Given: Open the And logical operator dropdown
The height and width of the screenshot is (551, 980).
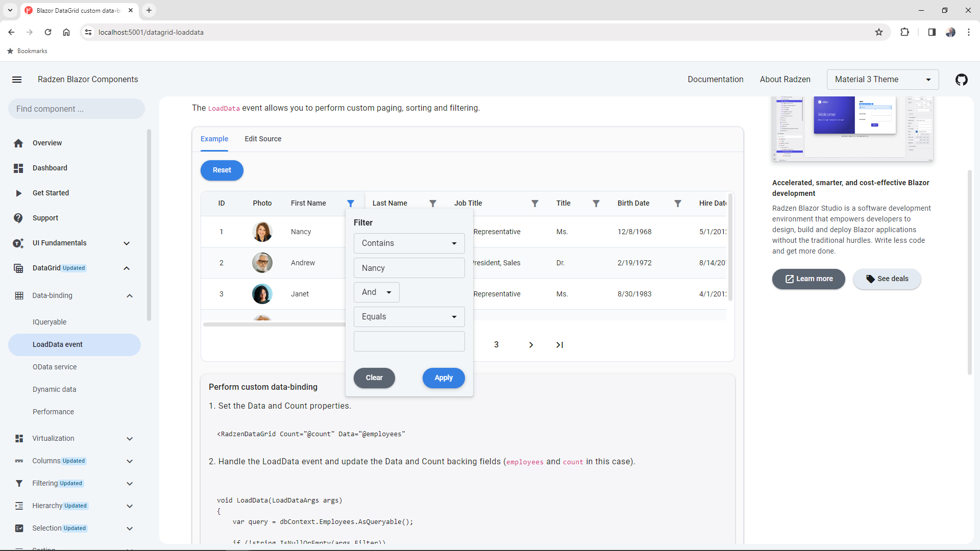Looking at the screenshot, I should (x=376, y=292).
